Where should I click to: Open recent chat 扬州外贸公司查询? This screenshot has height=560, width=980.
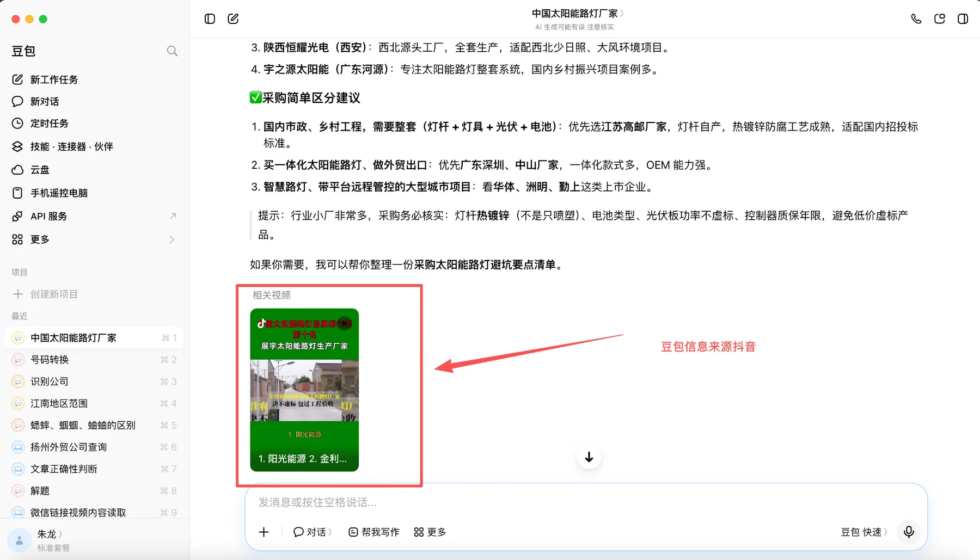click(94, 447)
